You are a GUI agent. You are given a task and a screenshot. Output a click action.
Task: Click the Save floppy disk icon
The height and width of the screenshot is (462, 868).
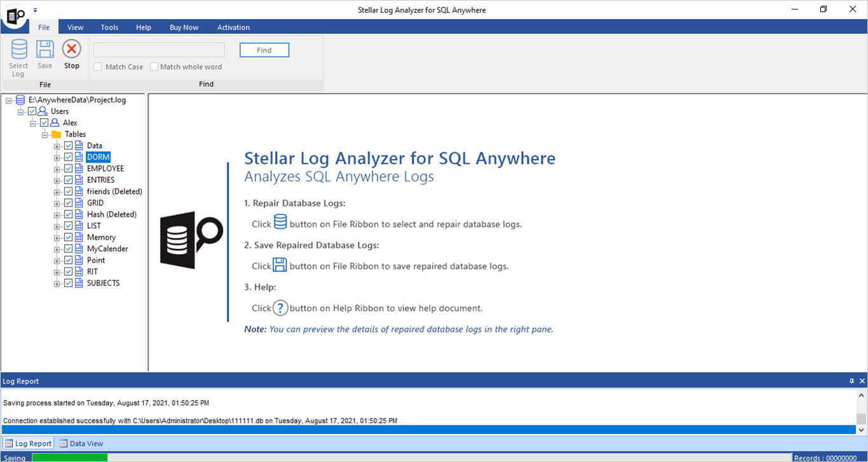(x=44, y=49)
